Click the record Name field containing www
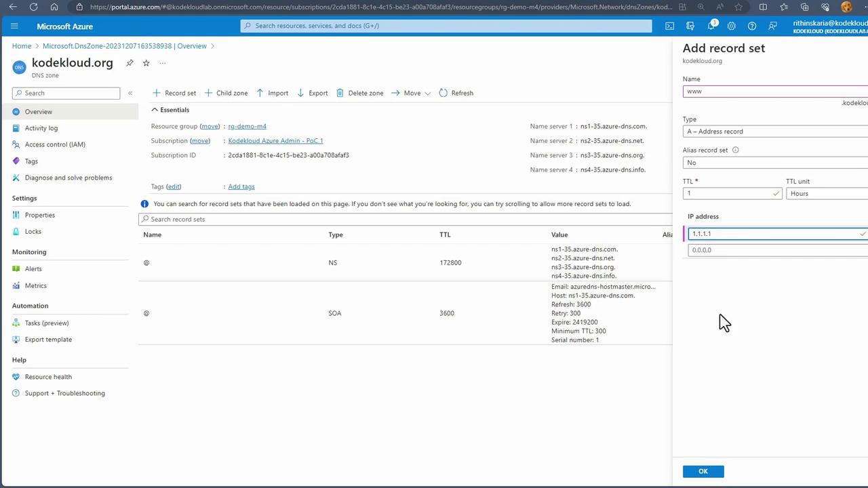This screenshot has height=488, width=868. [775, 91]
